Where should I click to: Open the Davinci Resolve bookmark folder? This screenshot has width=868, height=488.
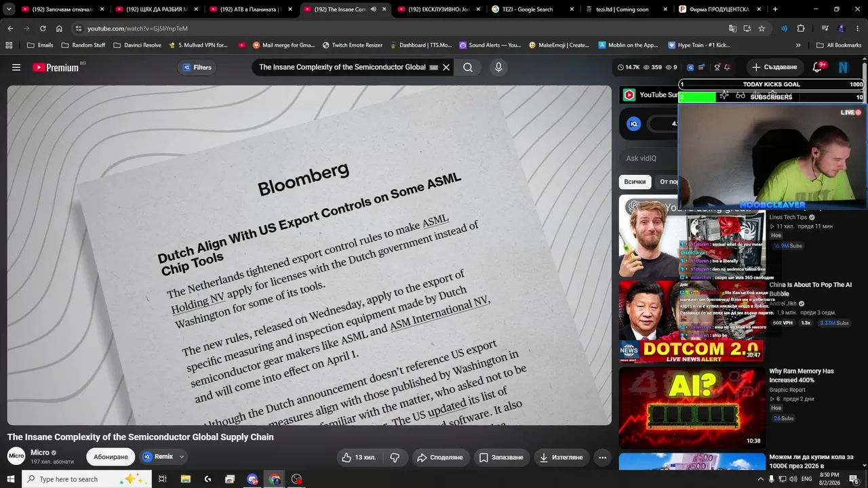pos(137,45)
